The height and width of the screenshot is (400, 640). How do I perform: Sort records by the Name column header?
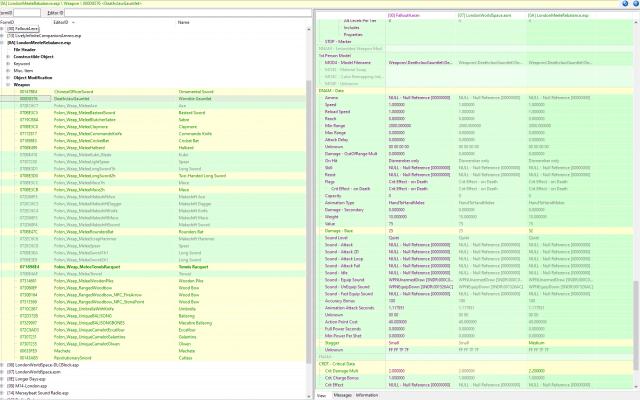click(184, 22)
